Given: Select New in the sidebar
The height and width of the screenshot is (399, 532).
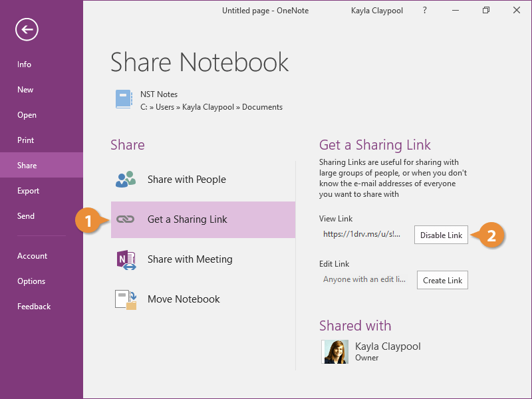Looking at the screenshot, I should coord(25,90).
